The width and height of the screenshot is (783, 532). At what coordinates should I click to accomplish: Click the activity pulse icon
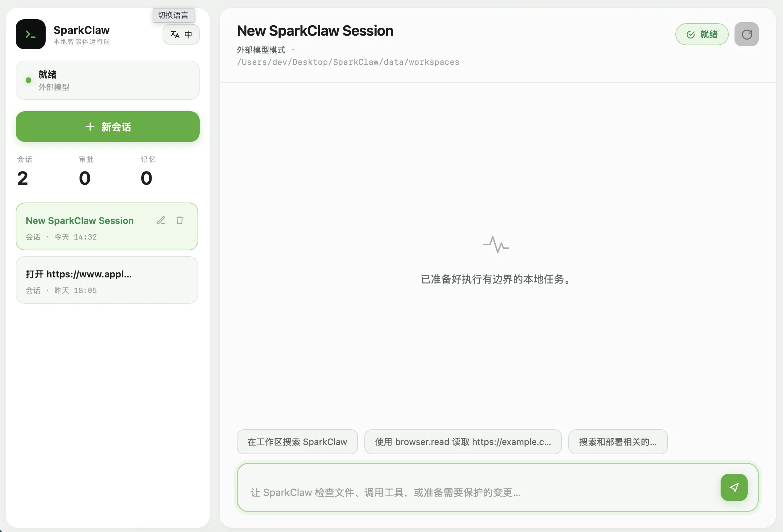(x=496, y=245)
